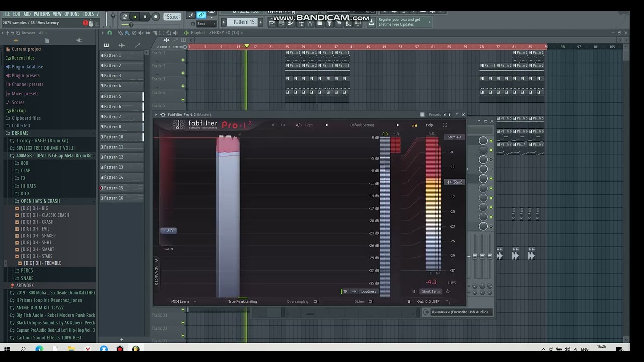Expand ADVANCED panel in Pro-L 2
Image resolution: width=644 pixels, height=362 pixels.
coord(156,274)
